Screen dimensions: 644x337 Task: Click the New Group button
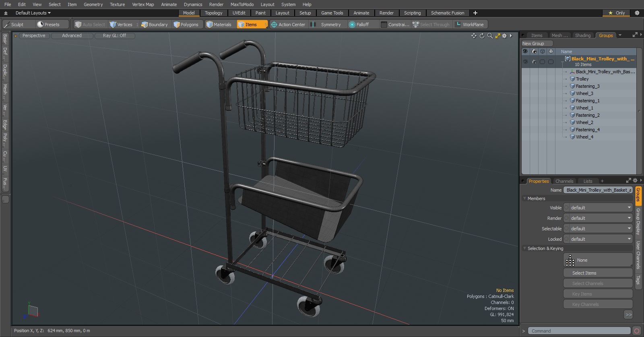click(537, 43)
